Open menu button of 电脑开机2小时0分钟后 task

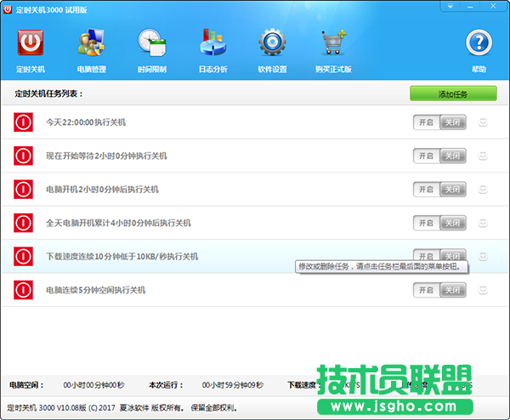click(x=483, y=190)
